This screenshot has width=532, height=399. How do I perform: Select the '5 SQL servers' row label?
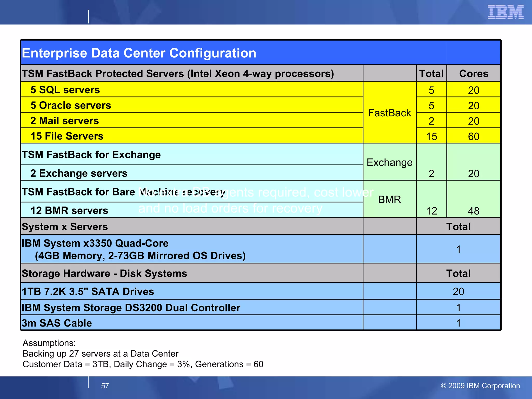(65, 90)
